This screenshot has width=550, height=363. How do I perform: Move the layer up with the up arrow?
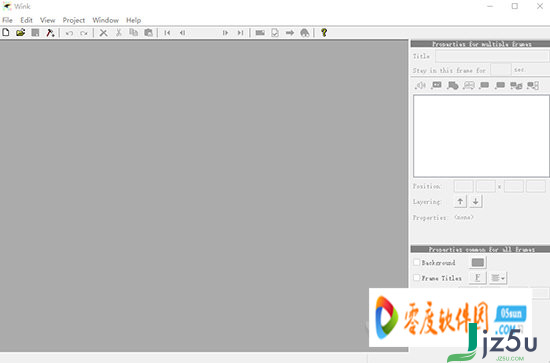(x=460, y=201)
